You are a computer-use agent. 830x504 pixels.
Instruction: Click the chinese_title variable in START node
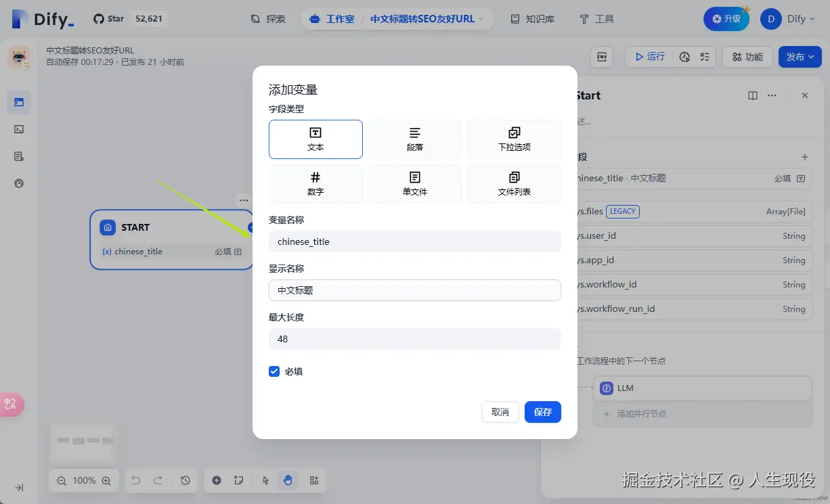tap(171, 251)
